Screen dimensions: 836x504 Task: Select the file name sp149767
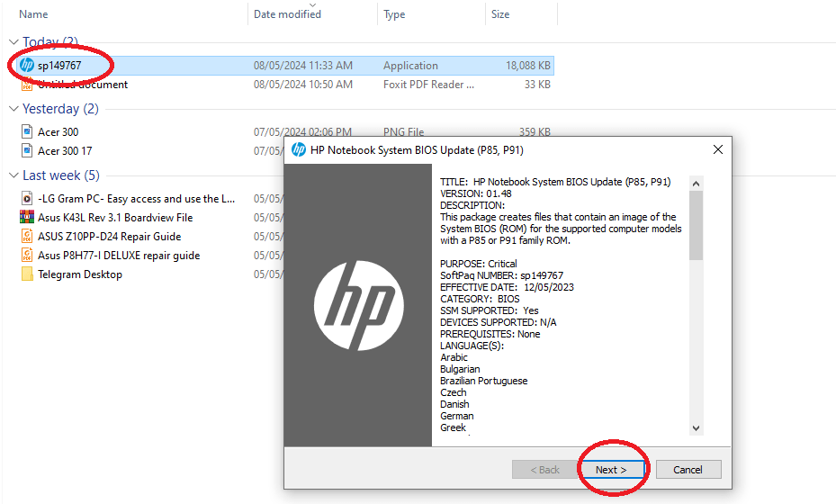pyautogui.click(x=59, y=66)
